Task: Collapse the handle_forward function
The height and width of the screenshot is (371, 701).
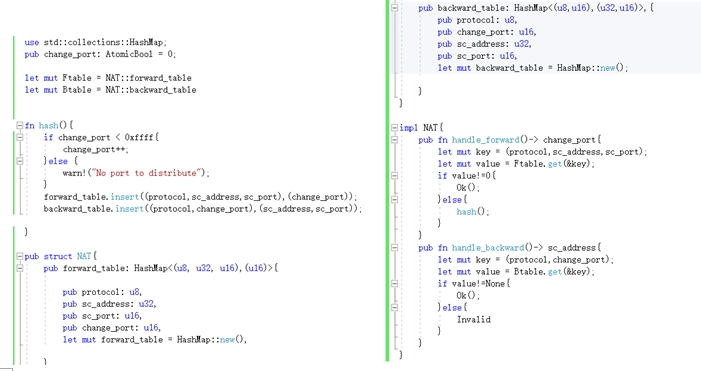Action: tap(395, 139)
